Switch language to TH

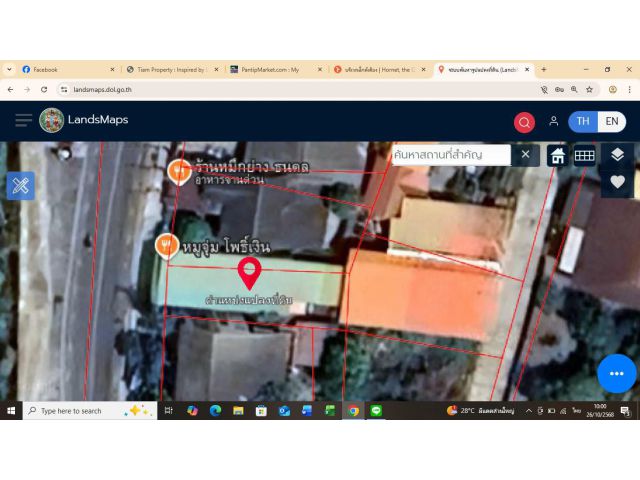(583, 121)
